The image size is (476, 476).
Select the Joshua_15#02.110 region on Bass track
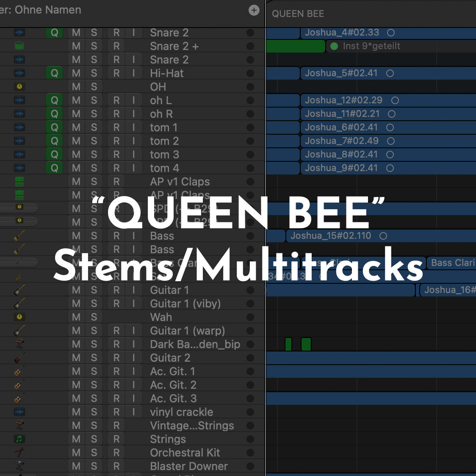[x=331, y=236]
